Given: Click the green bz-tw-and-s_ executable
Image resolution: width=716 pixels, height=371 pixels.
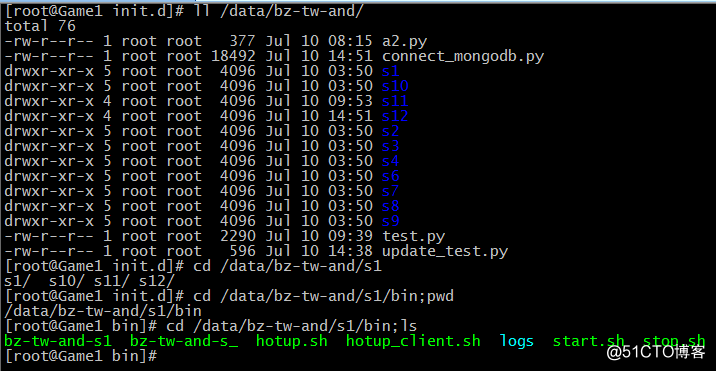Looking at the screenshot, I should click(x=184, y=341).
